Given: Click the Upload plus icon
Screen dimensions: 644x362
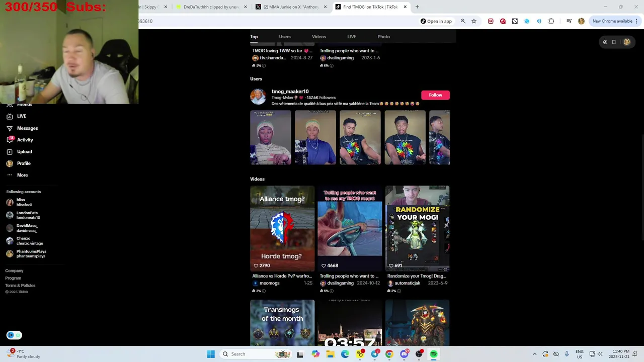Looking at the screenshot, I should tap(10, 152).
